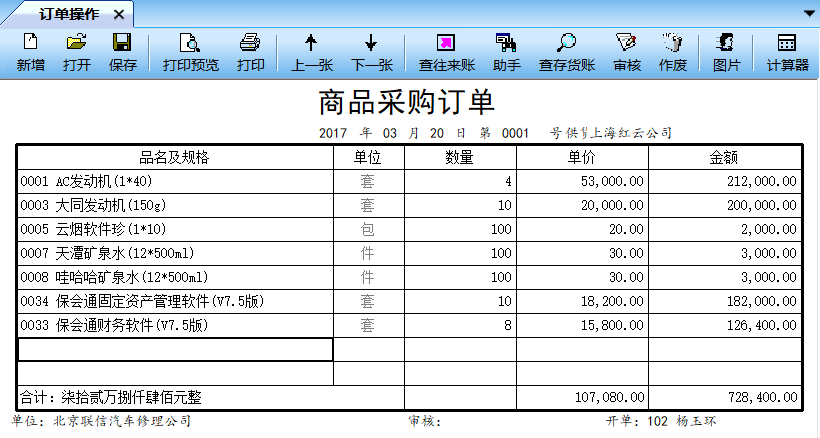Click unit price 53,000.00

(x=582, y=181)
